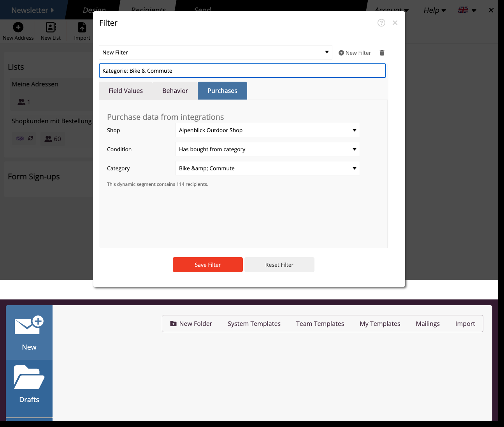
Task: Open System Templates
Action: [x=254, y=324]
